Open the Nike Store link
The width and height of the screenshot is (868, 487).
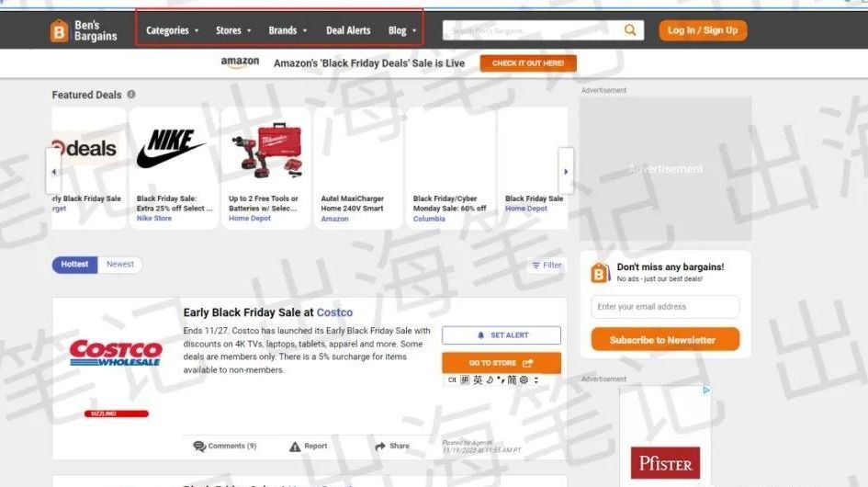coord(154,219)
